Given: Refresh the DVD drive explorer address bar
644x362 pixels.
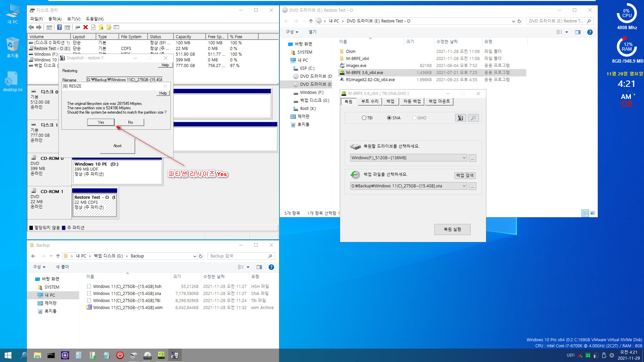Looking at the screenshot, I should coord(519,21).
